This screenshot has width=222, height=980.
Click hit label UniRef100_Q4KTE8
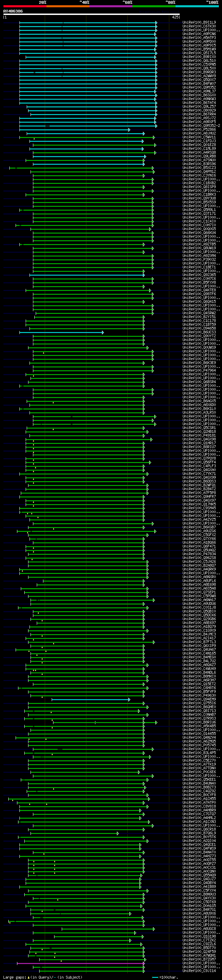pyautogui.click(x=199, y=290)
